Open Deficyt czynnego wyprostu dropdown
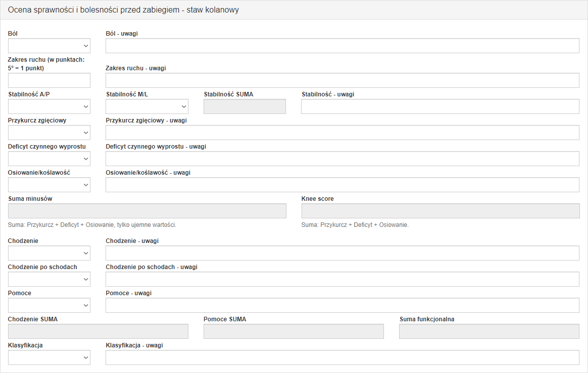Viewport: 588px width, 373px height. (49, 159)
